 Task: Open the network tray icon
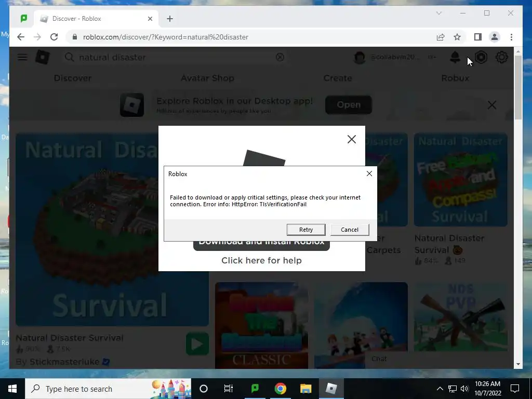[453, 389]
